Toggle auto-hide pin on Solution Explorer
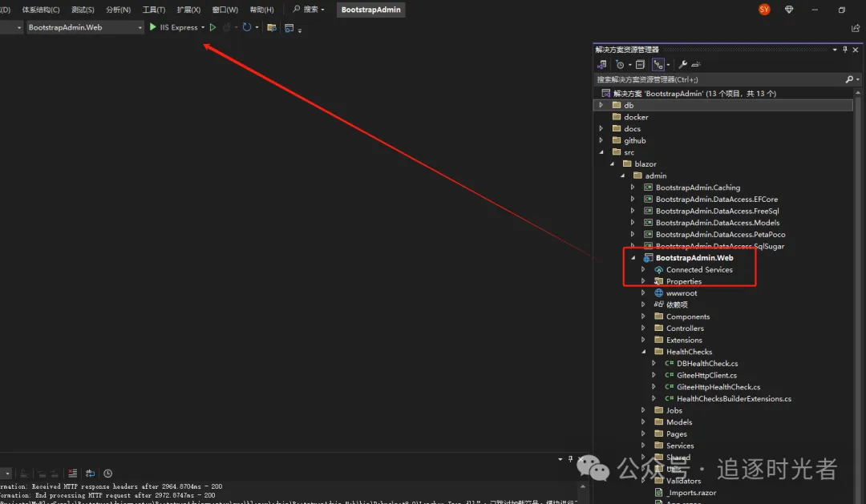This screenshot has width=866, height=504. [x=845, y=50]
